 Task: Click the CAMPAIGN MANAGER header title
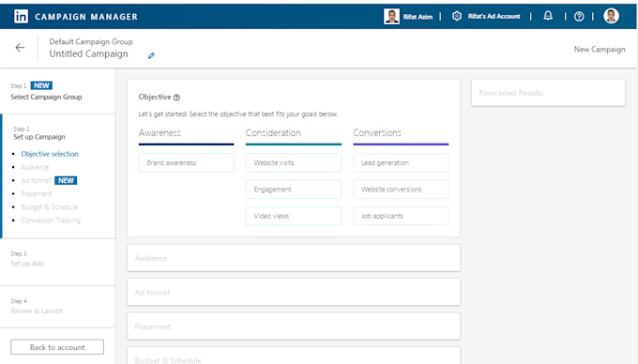pyautogui.click(x=86, y=17)
